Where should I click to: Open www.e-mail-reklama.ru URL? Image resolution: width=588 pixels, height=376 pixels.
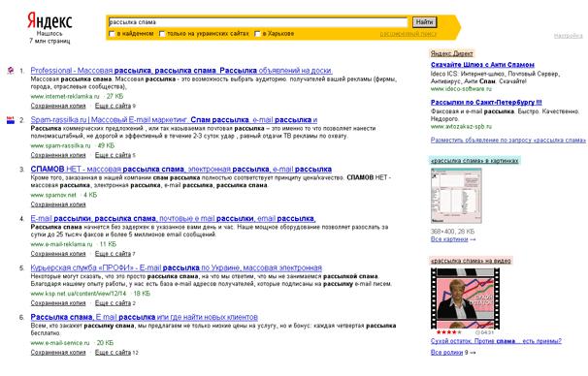pyautogui.click(x=61, y=244)
